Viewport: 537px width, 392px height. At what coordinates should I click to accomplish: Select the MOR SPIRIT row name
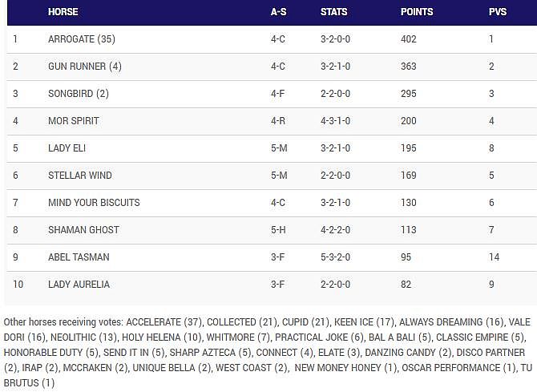click(74, 121)
